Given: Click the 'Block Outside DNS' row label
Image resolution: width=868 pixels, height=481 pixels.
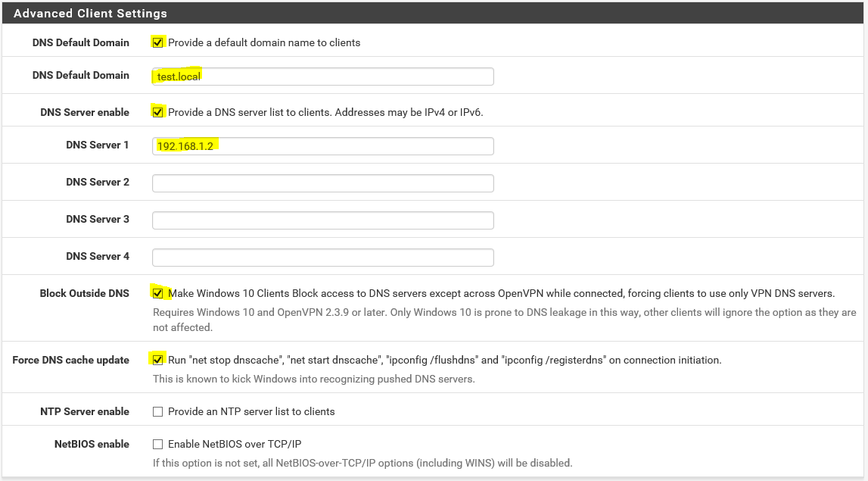Looking at the screenshot, I should click(x=84, y=293).
